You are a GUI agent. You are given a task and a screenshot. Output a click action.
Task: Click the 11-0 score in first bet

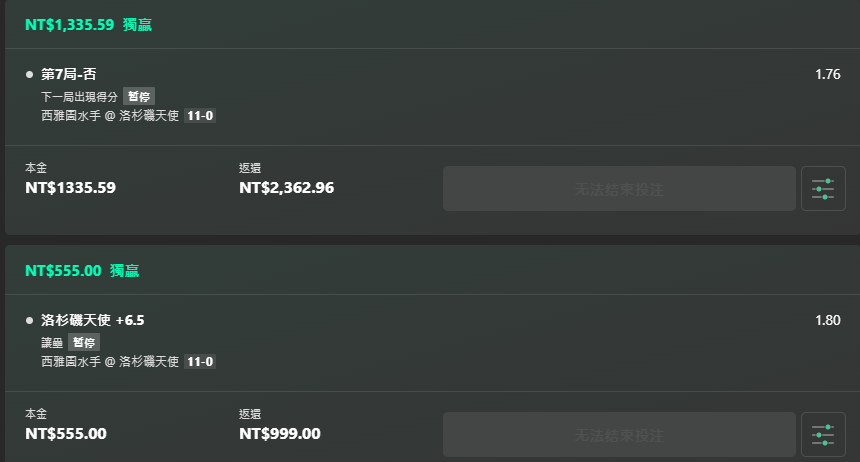click(200, 116)
